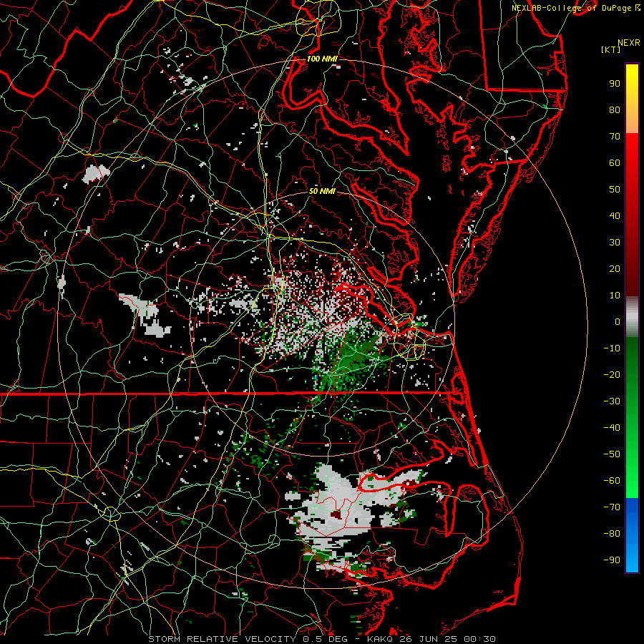Click the gray zero-velocity segment of color bar
This screenshot has width=644, height=644.
tap(632, 316)
